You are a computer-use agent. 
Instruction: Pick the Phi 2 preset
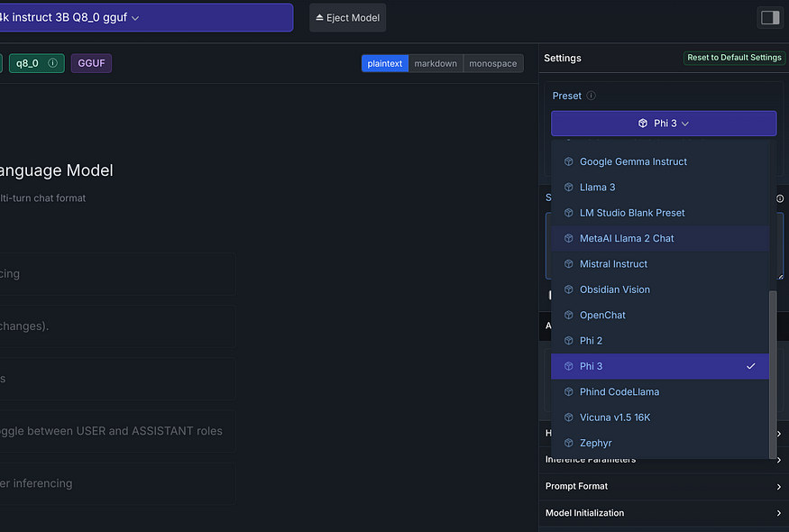[660, 341]
